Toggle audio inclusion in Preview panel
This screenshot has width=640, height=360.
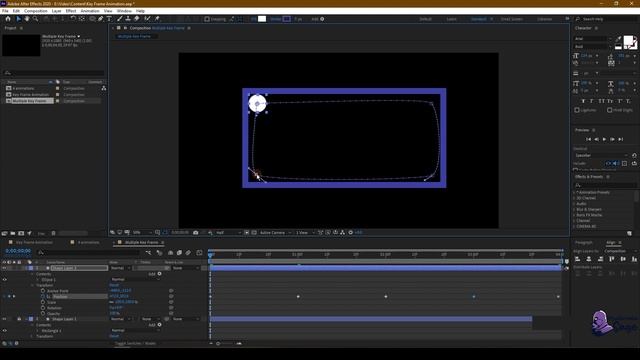coord(616,163)
